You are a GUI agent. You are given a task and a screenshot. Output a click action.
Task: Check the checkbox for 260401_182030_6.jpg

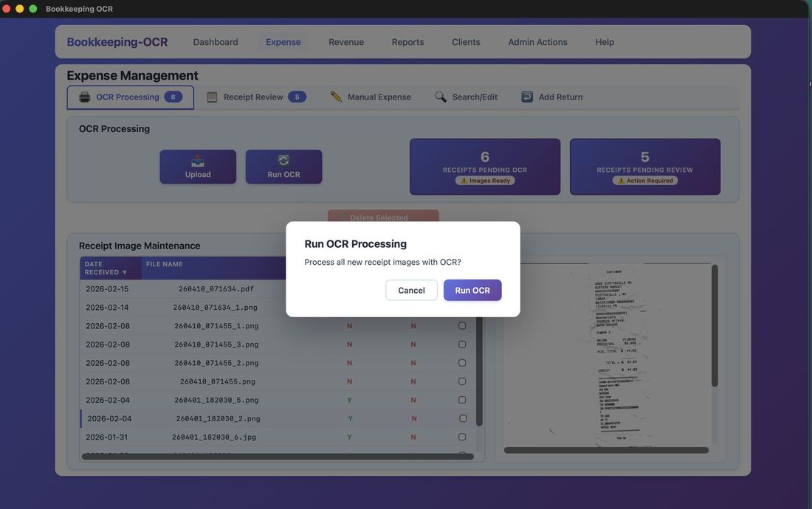click(x=462, y=436)
